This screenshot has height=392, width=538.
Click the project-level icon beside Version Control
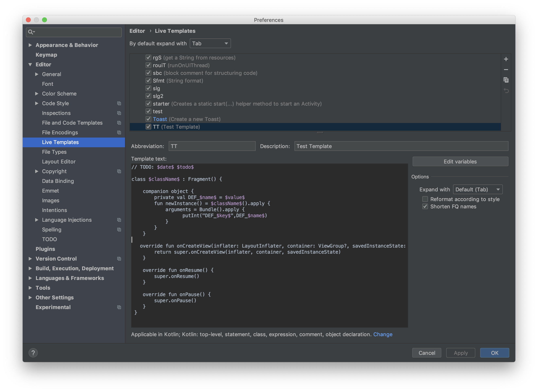click(119, 259)
